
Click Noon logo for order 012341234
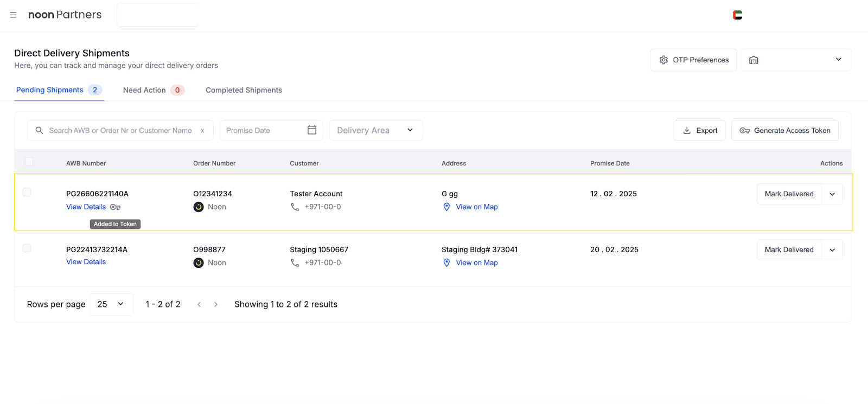click(199, 207)
